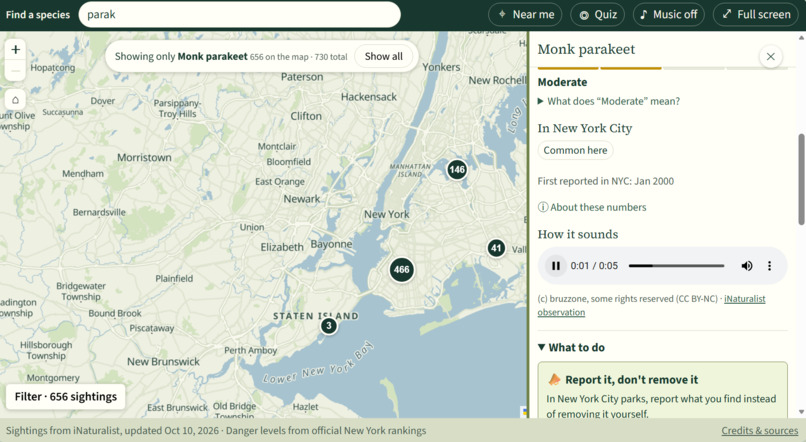Click the Find a species search field
This screenshot has width=806, height=442.
[x=240, y=14]
